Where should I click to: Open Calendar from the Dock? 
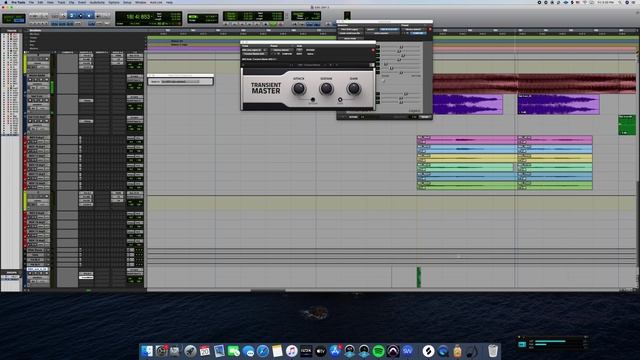coord(205,351)
